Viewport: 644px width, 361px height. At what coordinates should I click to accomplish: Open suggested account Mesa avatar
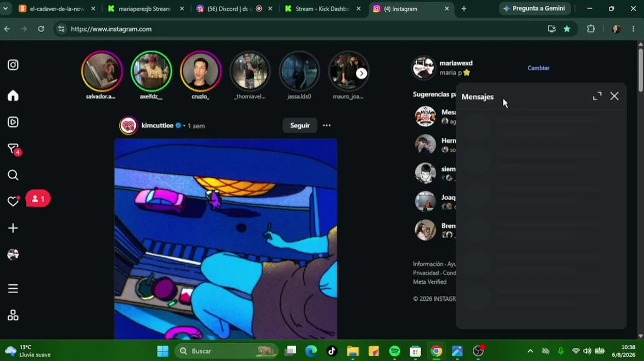coord(425,116)
